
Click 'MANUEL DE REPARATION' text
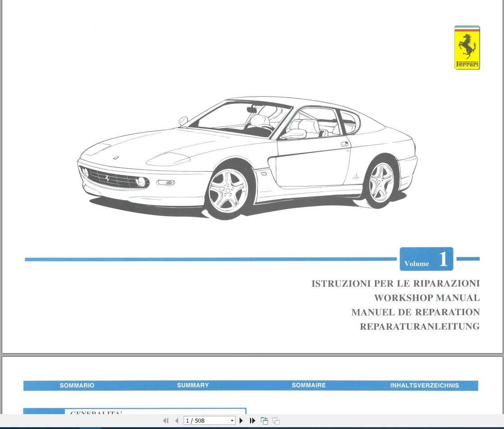point(416,312)
